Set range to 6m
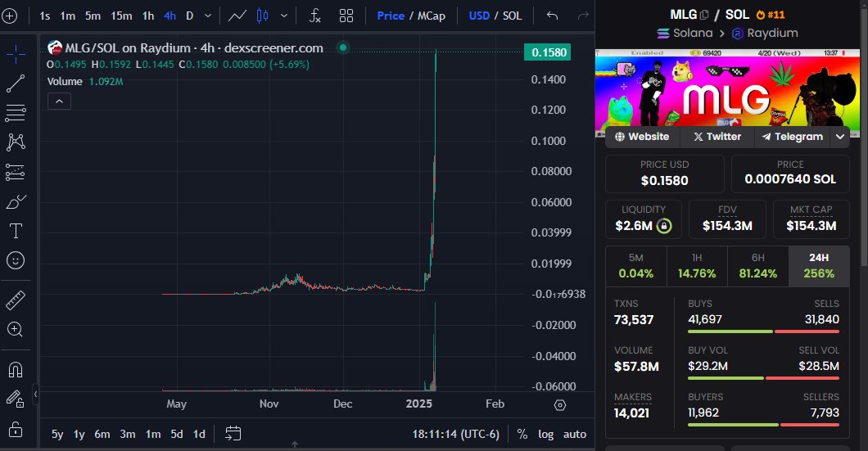 tap(102, 435)
